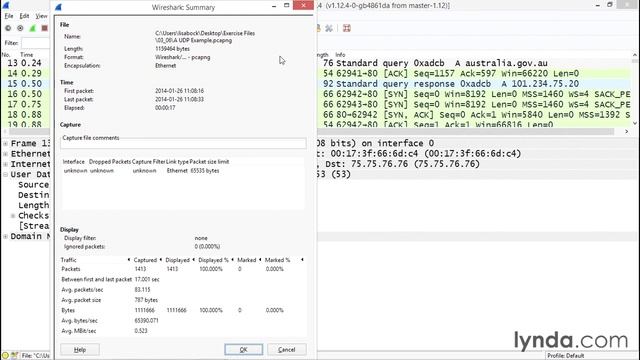Viewport: 640px width, 360px height.
Task: Click the 17.001 sec value
Action: (147, 280)
